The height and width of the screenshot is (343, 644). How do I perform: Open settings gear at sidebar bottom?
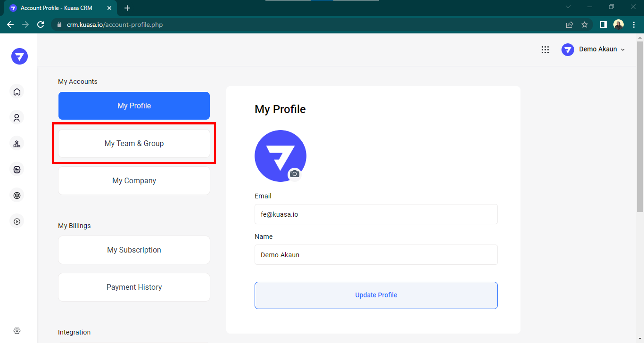(x=17, y=331)
